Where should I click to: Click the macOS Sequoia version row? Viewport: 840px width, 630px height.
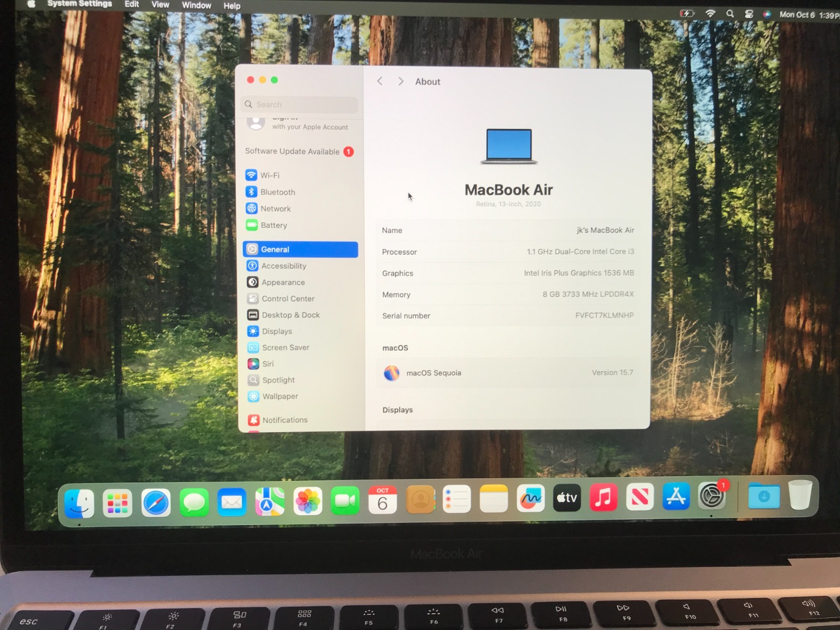pos(508,373)
